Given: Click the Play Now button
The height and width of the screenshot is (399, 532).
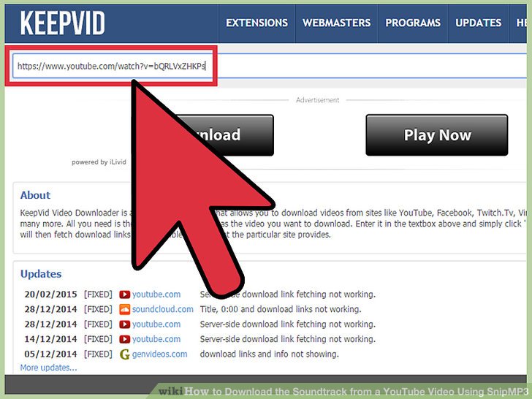Looking at the screenshot, I should pos(437,135).
